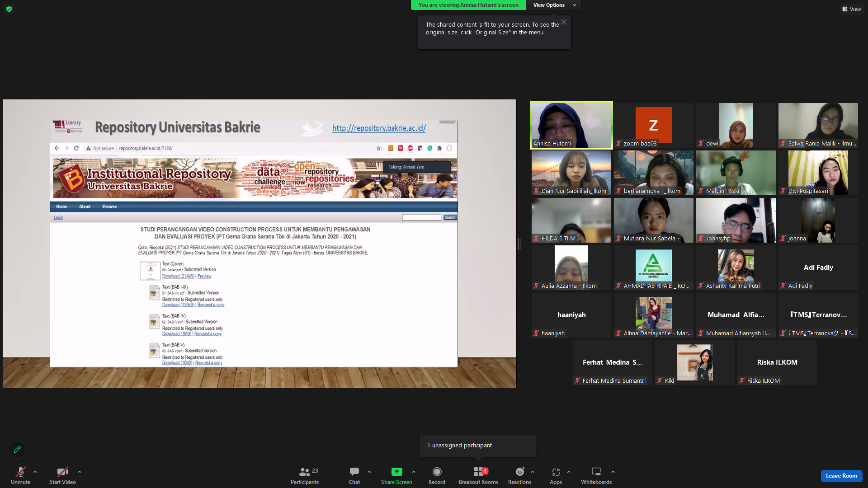Screen dimensions: 868x488
Task: Start recording with the Record button
Action: point(437,475)
